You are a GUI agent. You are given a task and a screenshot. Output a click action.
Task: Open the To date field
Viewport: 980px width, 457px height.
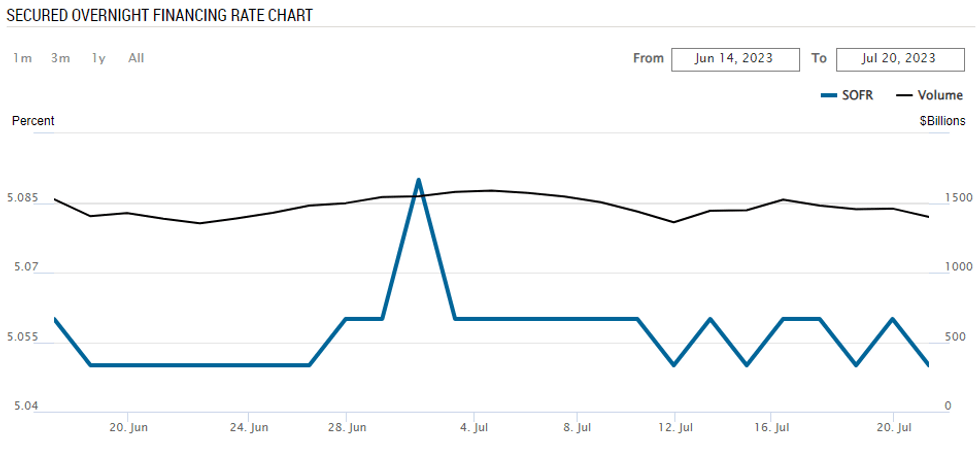point(899,58)
